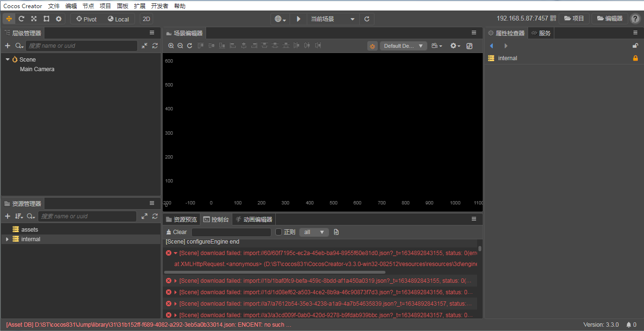The image size is (644, 331).
Task: Click the scene layout icon at toolbar end
Action: click(x=469, y=46)
